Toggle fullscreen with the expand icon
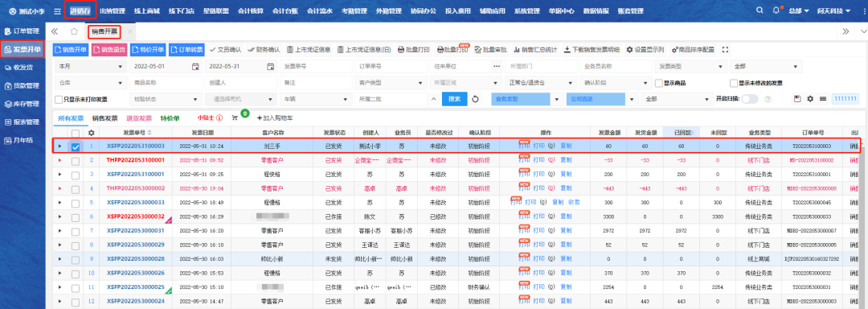Screen dimensions: 868x309 pos(726,50)
